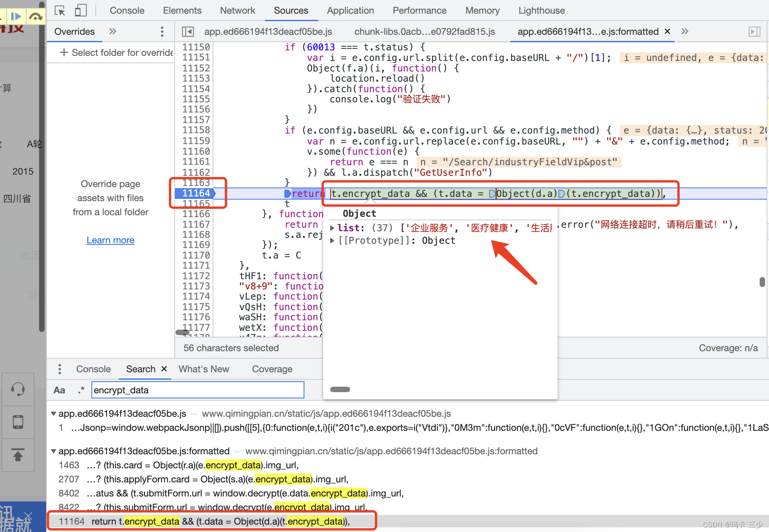The height and width of the screenshot is (532, 769).
Task: Show more open file tabs chevron
Action: coord(685,31)
